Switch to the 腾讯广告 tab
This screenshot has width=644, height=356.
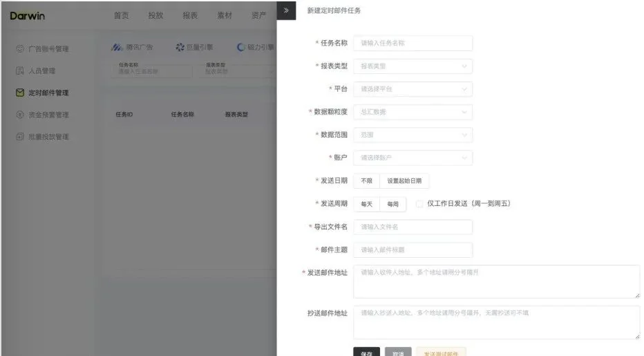point(132,47)
